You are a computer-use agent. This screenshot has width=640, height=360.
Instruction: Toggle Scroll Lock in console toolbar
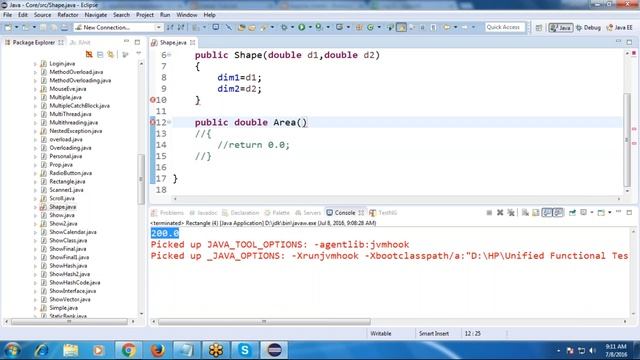tap(536, 213)
